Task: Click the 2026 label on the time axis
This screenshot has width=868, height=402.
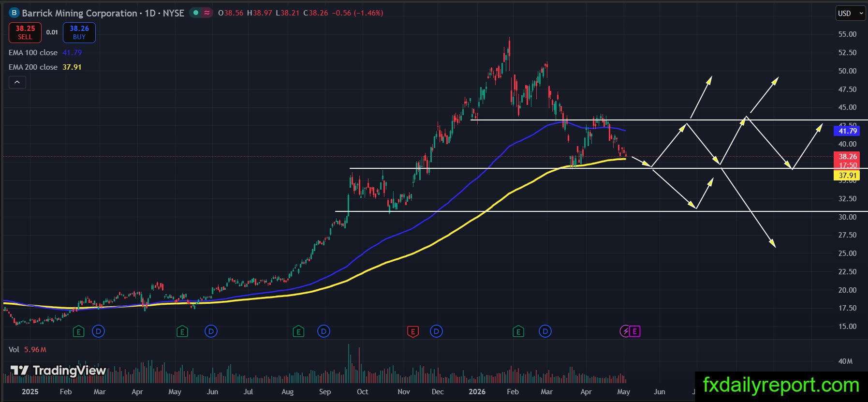Action: pos(477,392)
